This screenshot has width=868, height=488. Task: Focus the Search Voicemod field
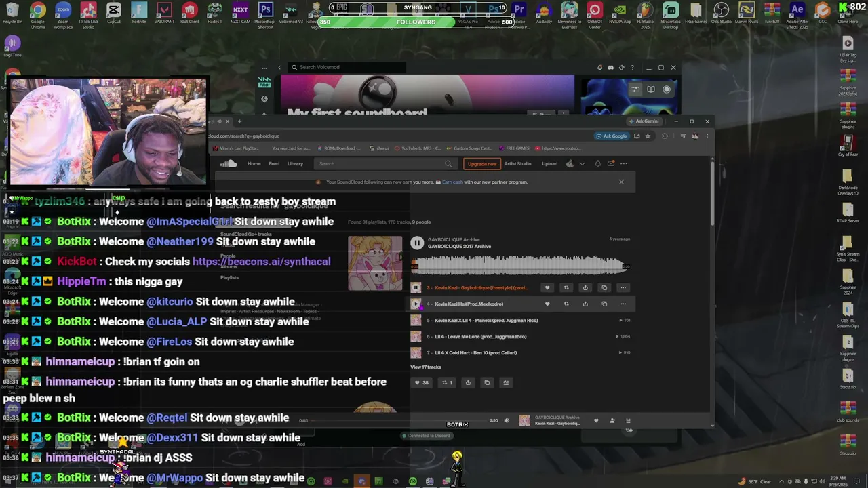tap(346, 67)
